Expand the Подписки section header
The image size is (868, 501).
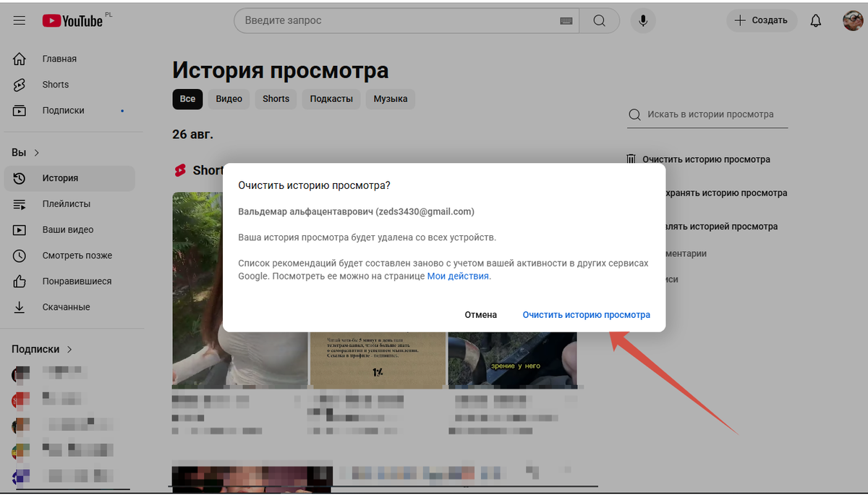(x=43, y=349)
